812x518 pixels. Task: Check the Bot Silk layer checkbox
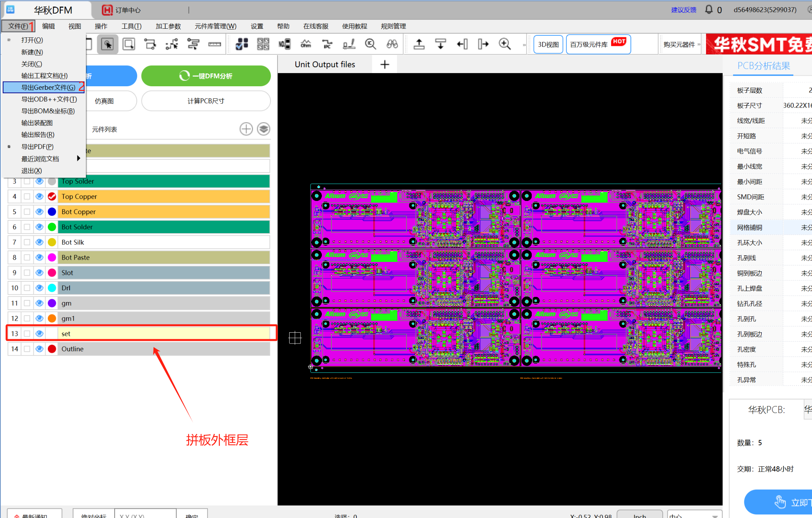pyautogui.click(x=27, y=242)
